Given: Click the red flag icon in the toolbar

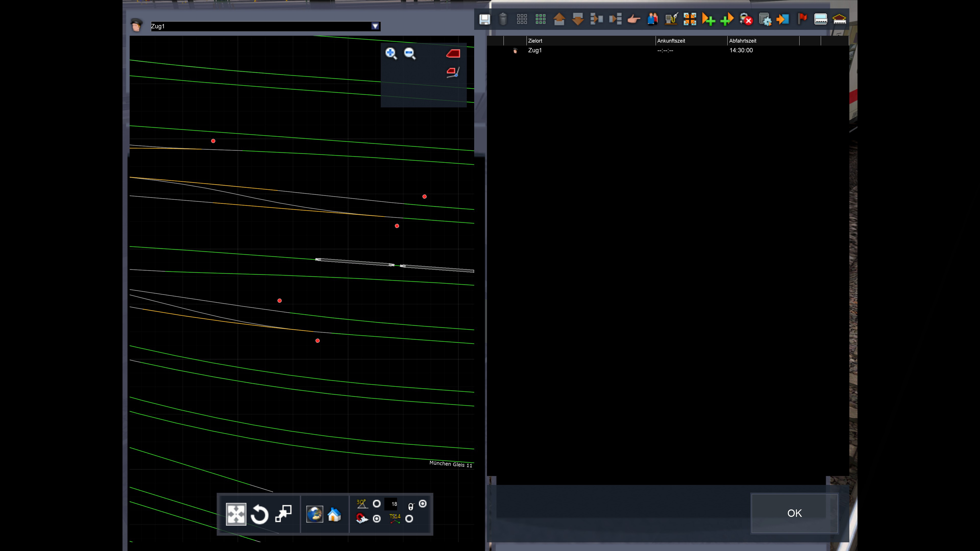Looking at the screenshot, I should pos(802,19).
